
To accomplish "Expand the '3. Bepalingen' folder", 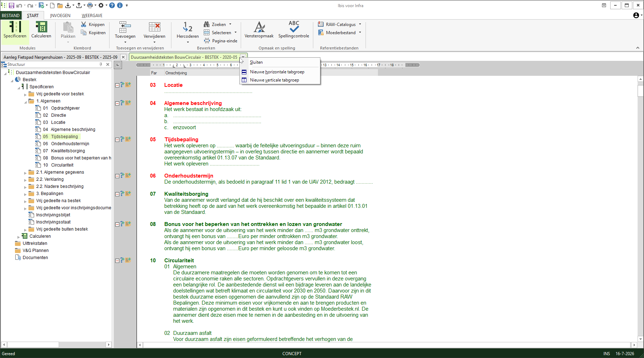I will pos(25,194).
